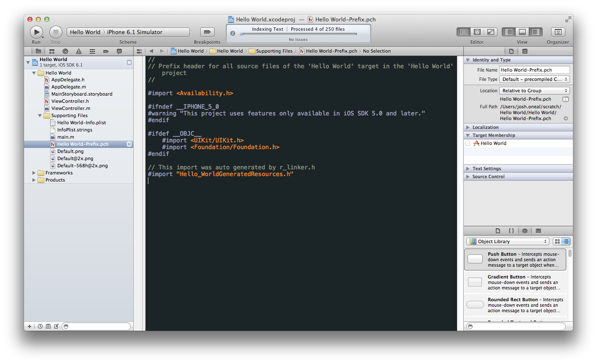This screenshot has height=364, width=597.
Task: Open the search navigator magnifier icon
Action: click(65, 51)
